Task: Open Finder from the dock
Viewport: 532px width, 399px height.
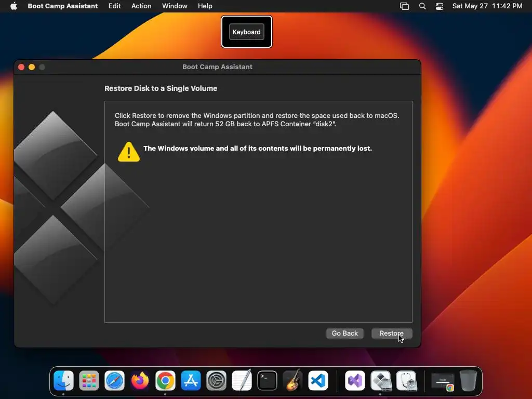Action: (x=63, y=380)
